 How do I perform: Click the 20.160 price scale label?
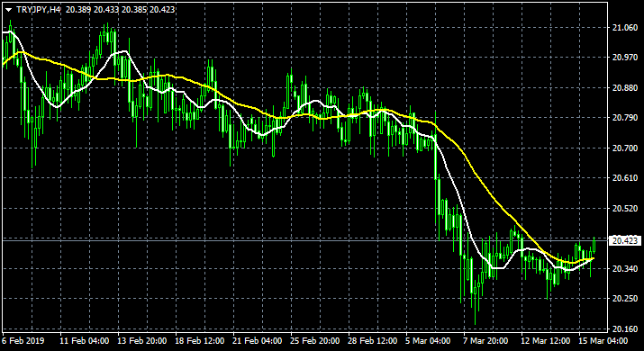(625, 328)
